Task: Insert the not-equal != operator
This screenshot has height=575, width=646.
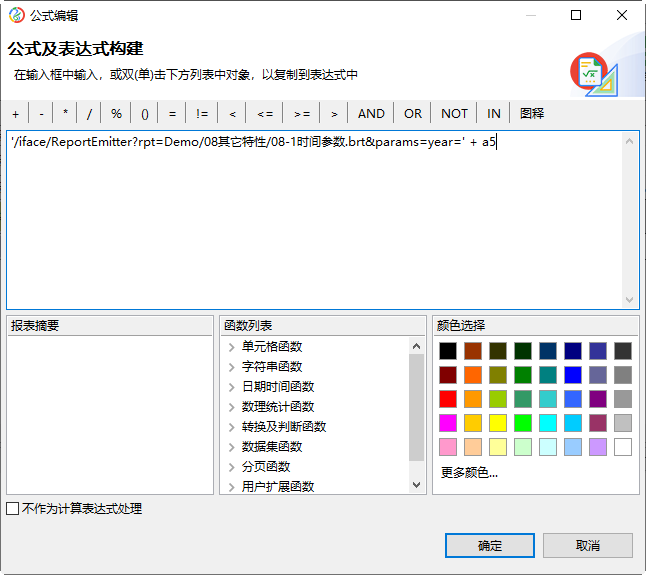Action: (x=202, y=114)
